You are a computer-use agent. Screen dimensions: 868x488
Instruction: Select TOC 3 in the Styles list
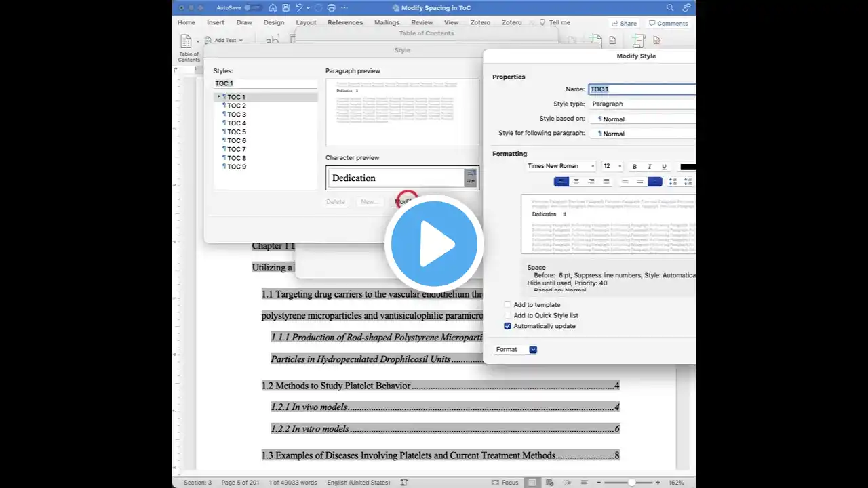(266, 115)
